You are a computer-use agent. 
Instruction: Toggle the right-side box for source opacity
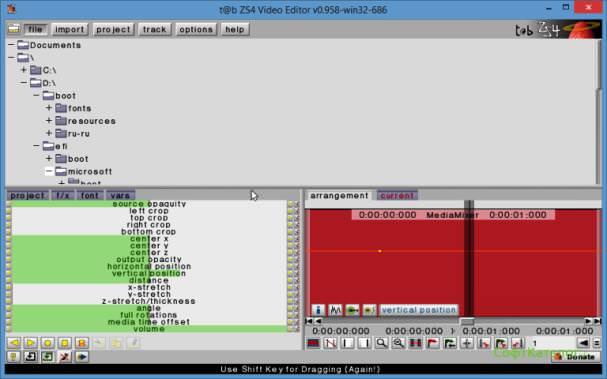coord(290,204)
